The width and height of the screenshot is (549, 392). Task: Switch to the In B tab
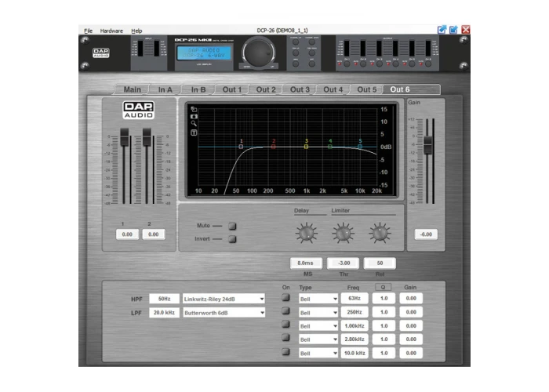click(198, 89)
